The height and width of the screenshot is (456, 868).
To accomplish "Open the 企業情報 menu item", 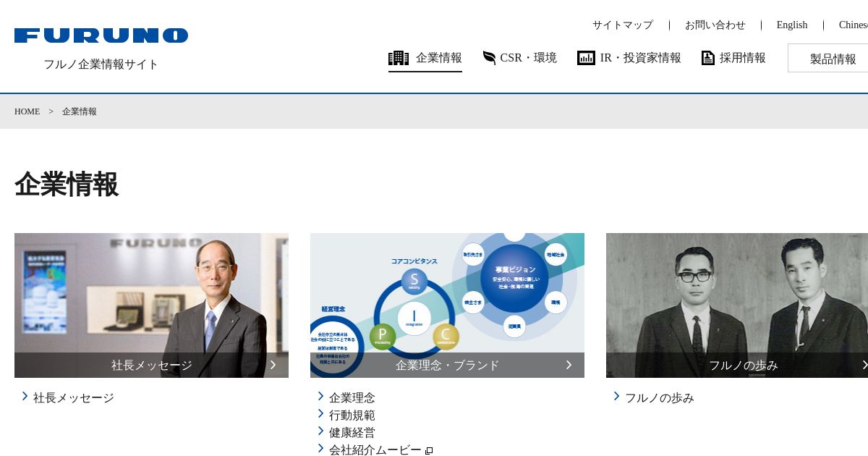I will 425,58.
